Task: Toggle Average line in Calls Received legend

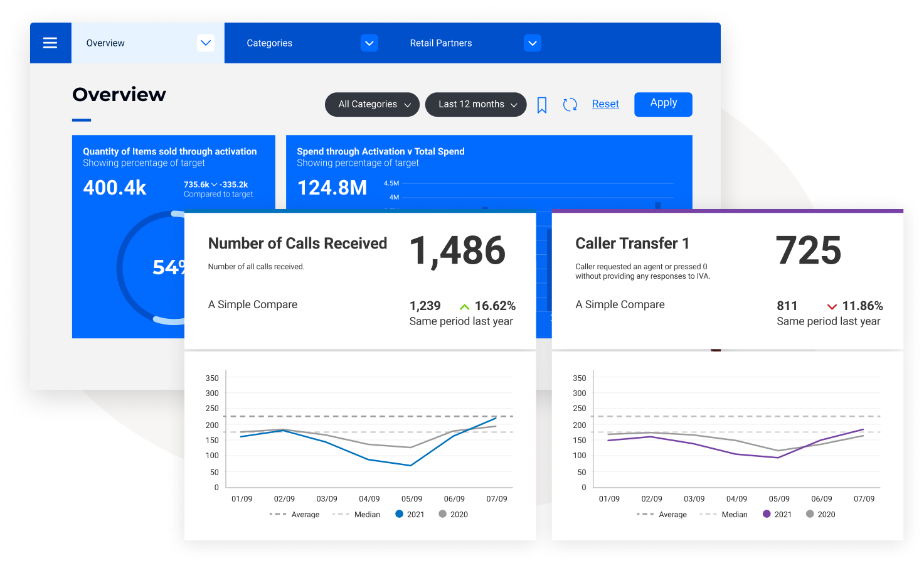Action: coord(295,514)
